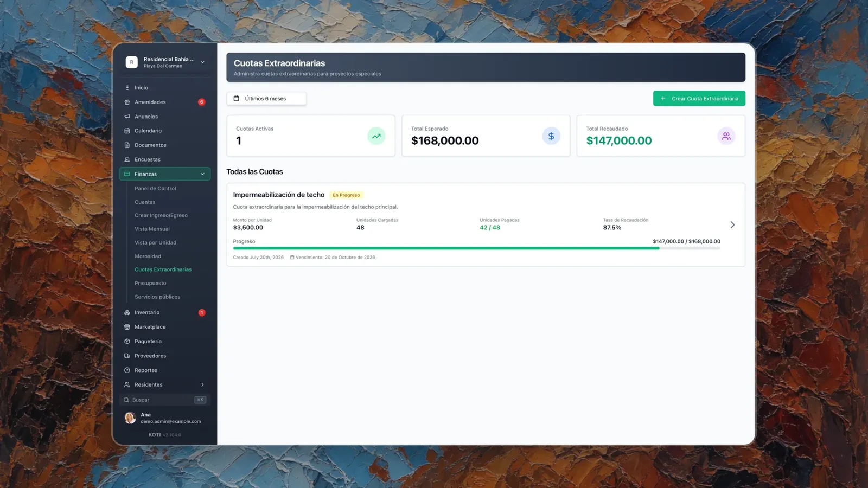Screen dimensions: 868x488
Task: Click the Todas las Cuotas heading
Action: (x=254, y=172)
